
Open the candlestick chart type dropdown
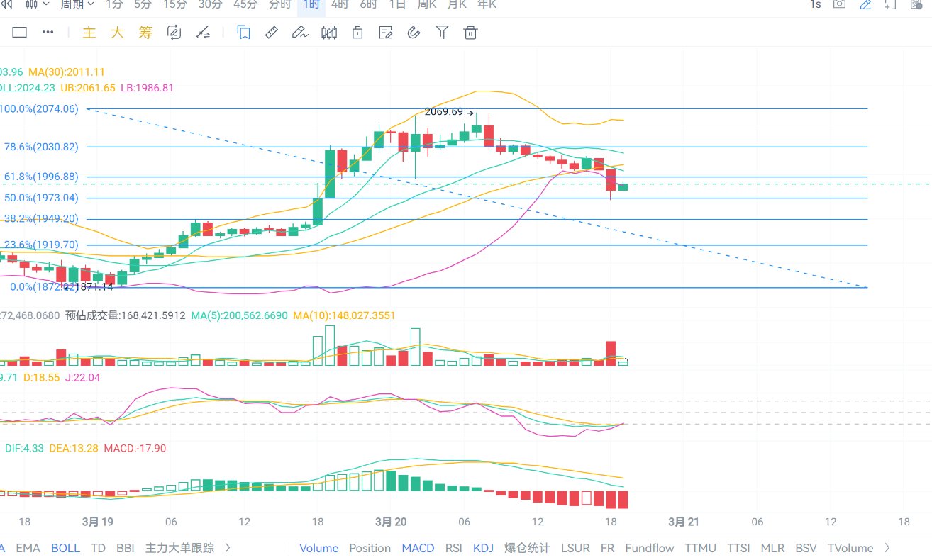pos(38,4)
